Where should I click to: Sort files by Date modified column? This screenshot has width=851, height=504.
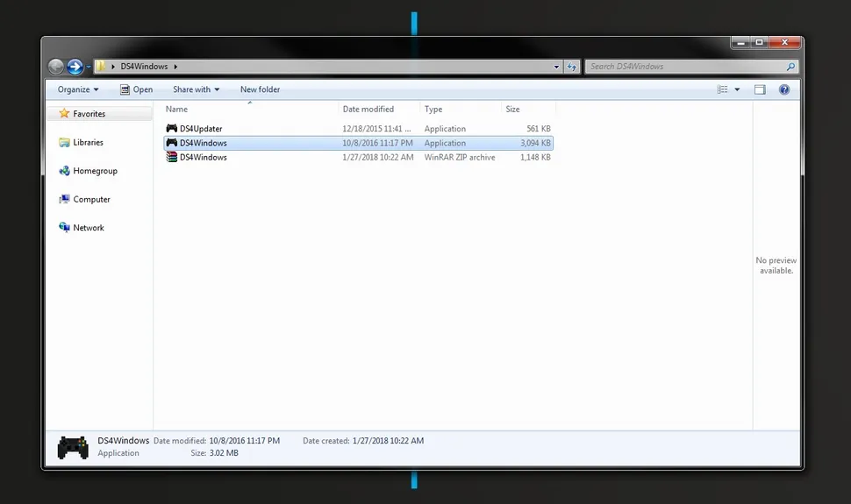368,110
